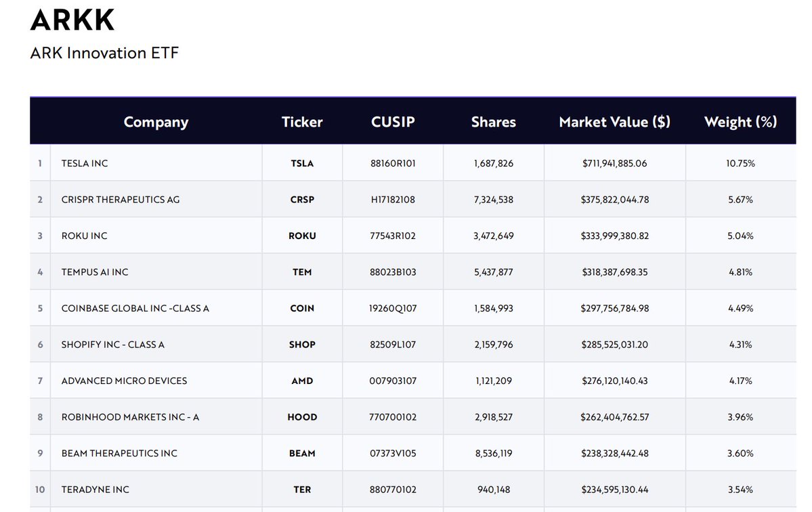
Task: Sort by Weight (%) column header
Action: tap(740, 122)
